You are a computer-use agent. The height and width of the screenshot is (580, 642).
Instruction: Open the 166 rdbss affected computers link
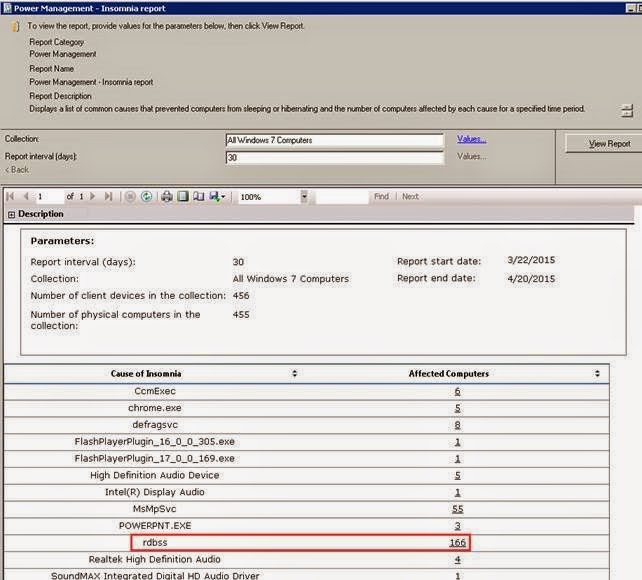pyautogui.click(x=457, y=542)
